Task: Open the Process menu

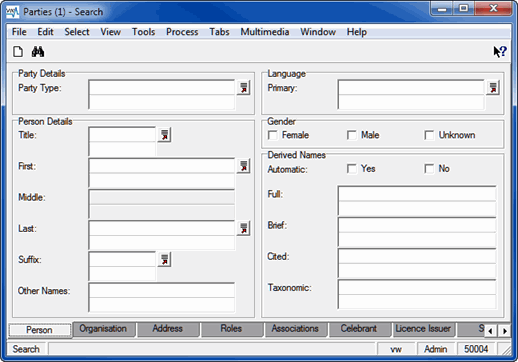Action: (182, 32)
